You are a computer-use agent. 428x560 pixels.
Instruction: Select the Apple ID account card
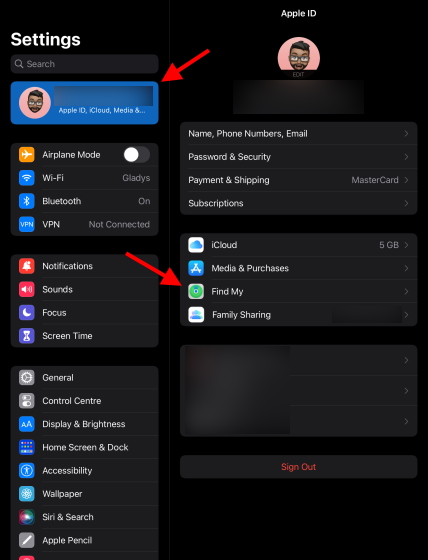tap(85, 103)
